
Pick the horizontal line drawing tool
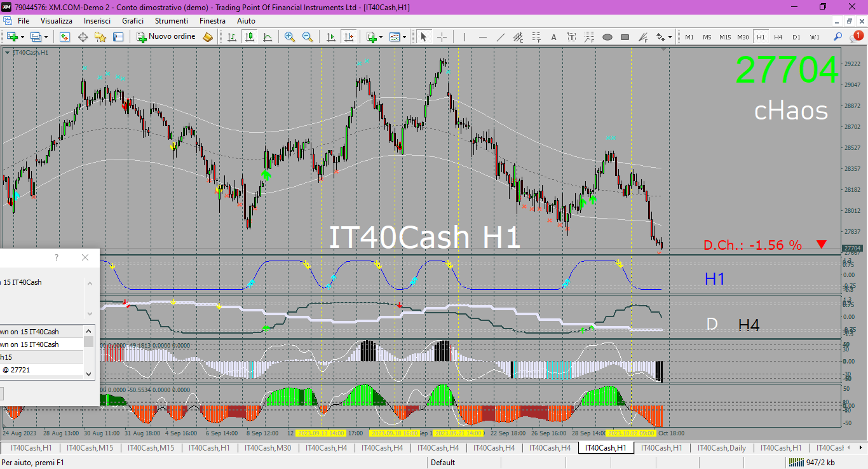pyautogui.click(x=482, y=37)
